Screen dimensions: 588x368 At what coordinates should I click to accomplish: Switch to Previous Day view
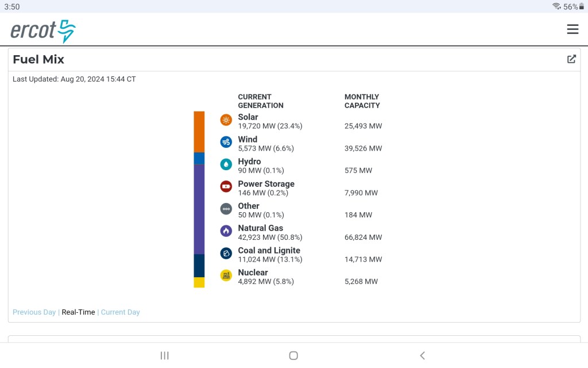34,312
